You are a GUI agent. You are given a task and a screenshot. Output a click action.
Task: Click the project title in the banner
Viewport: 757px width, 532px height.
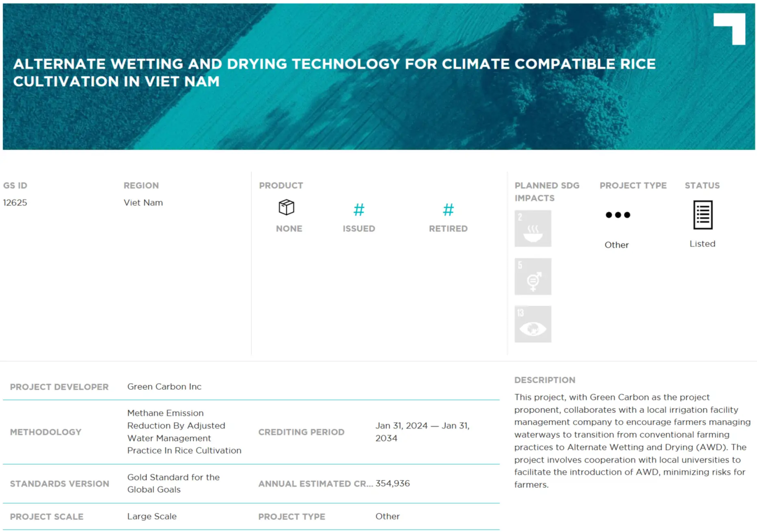[334, 72]
